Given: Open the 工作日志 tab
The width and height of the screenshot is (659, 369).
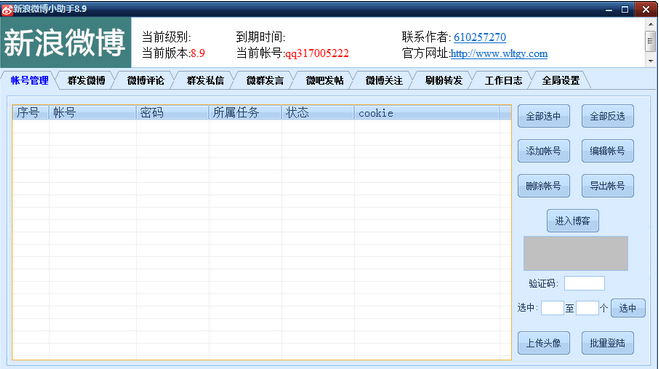Looking at the screenshot, I should click(x=503, y=80).
